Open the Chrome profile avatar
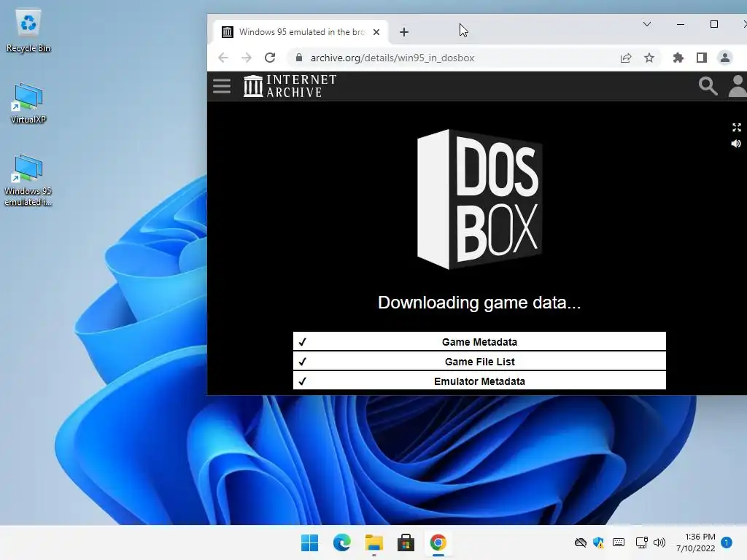This screenshot has width=747, height=560. tap(724, 58)
